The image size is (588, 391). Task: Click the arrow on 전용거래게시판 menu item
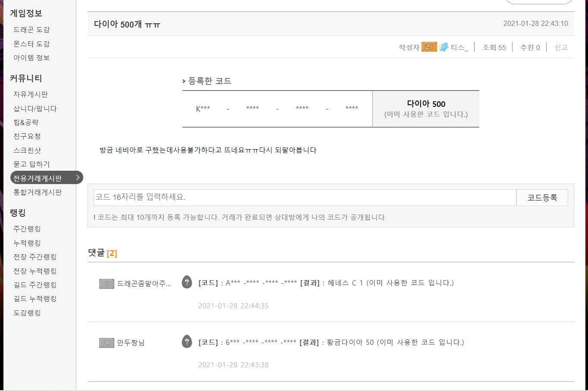point(78,177)
